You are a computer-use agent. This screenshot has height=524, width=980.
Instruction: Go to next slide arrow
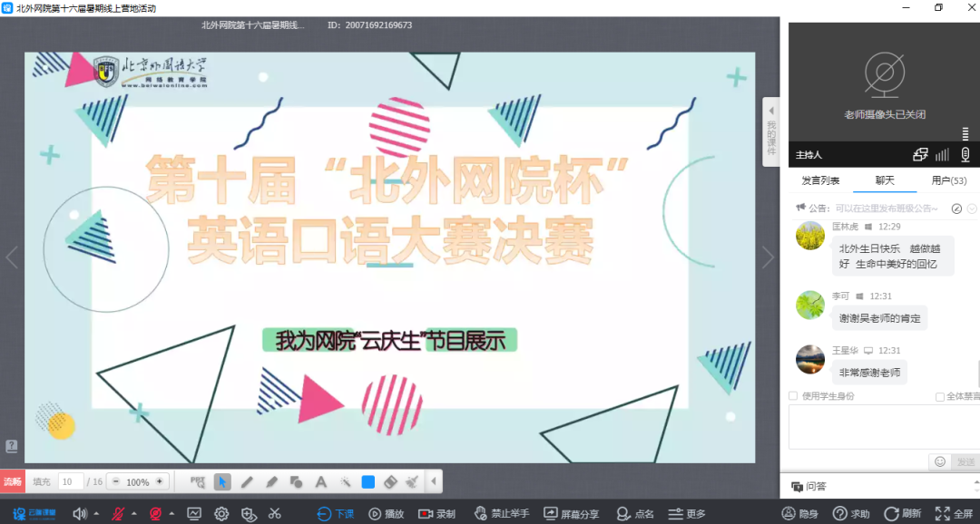(x=768, y=257)
